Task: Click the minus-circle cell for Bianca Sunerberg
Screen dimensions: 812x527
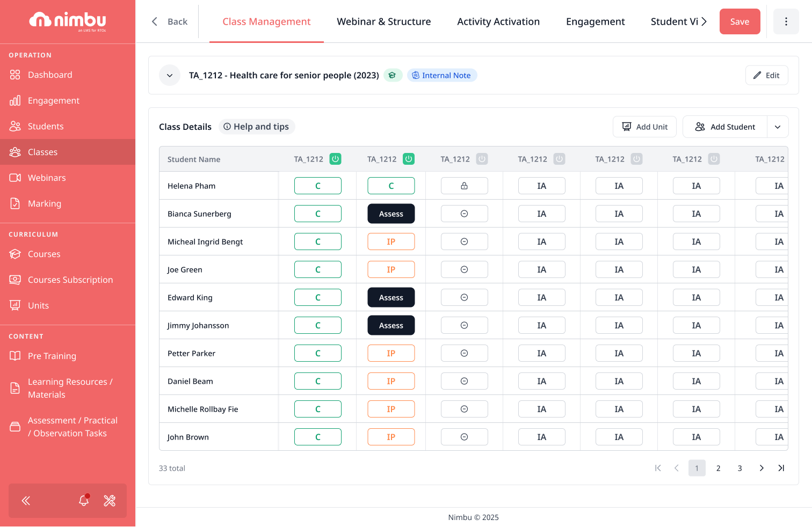Action: pyautogui.click(x=465, y=214)
